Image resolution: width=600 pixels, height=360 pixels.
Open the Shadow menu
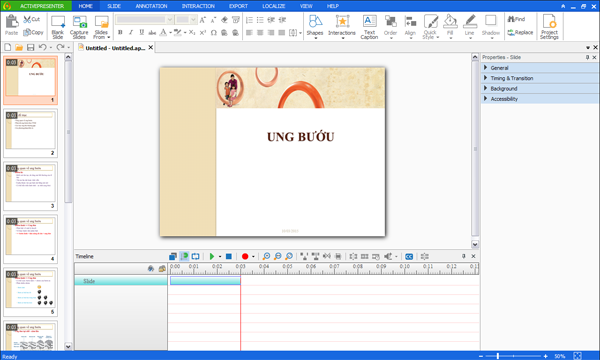point(491,27)
